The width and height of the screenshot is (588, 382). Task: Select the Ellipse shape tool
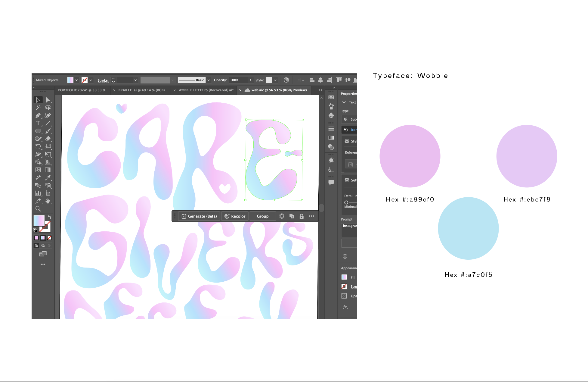[x=38, y=131]
